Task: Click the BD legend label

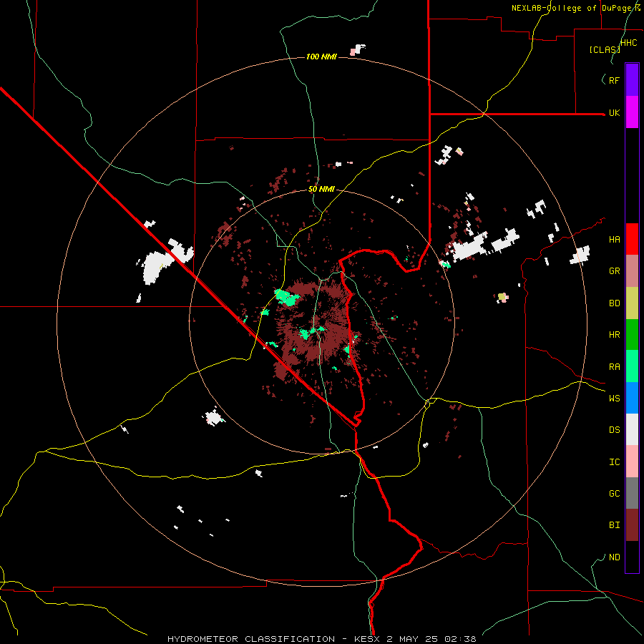Action: (x=614, y=303)
